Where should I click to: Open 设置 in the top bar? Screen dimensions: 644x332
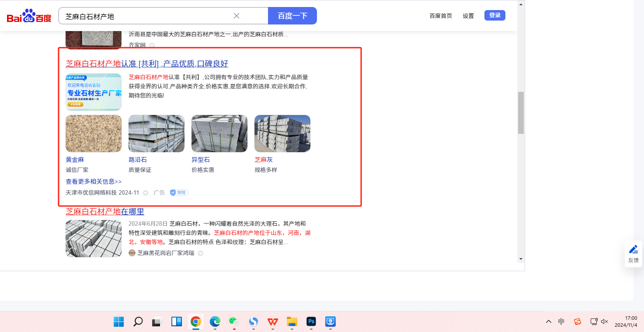(x=468, y=16)
